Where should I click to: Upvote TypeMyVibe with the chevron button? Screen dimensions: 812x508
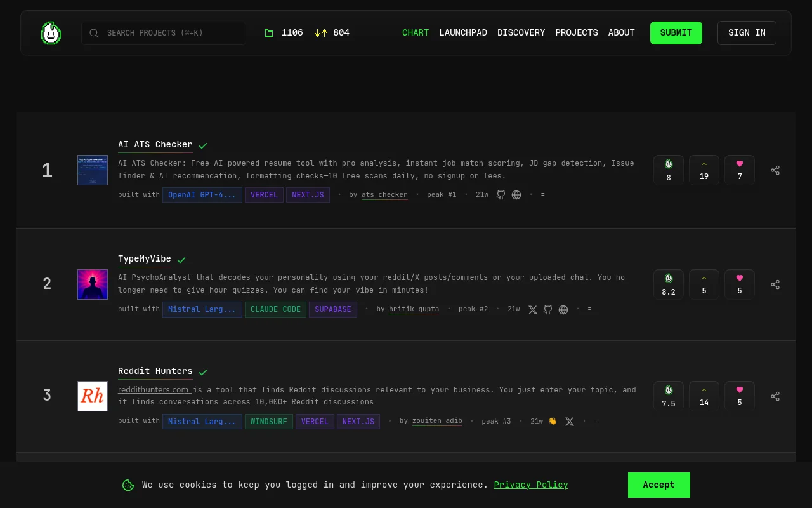704,284
